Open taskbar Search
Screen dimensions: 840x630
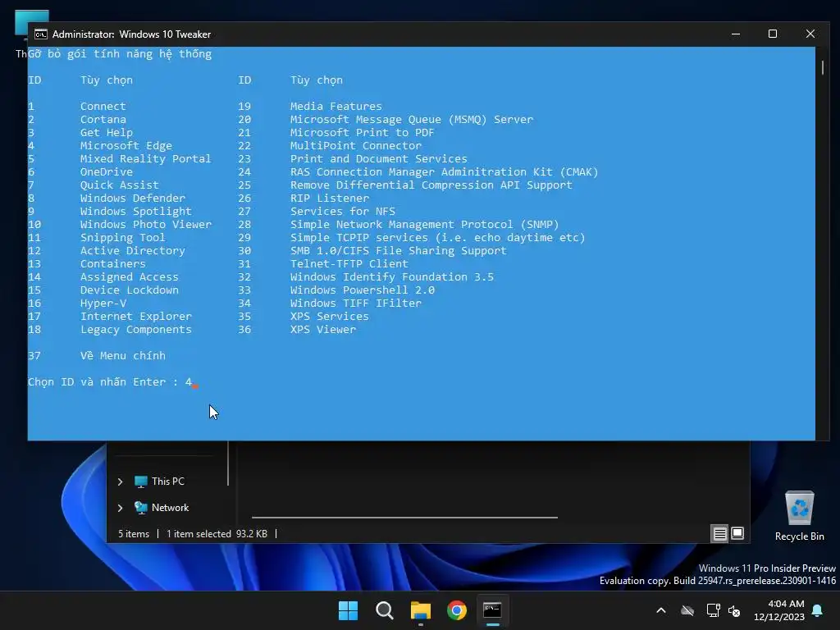click(x=384, y=610)
